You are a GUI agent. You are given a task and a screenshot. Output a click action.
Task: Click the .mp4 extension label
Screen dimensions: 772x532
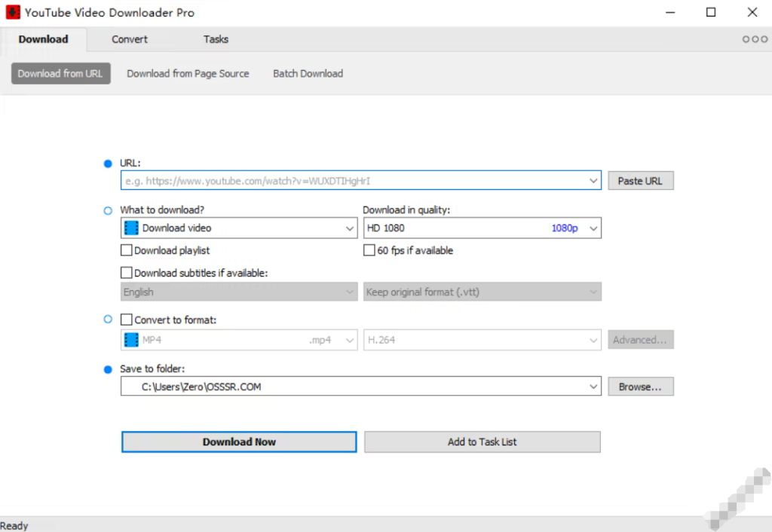point(320,340)
